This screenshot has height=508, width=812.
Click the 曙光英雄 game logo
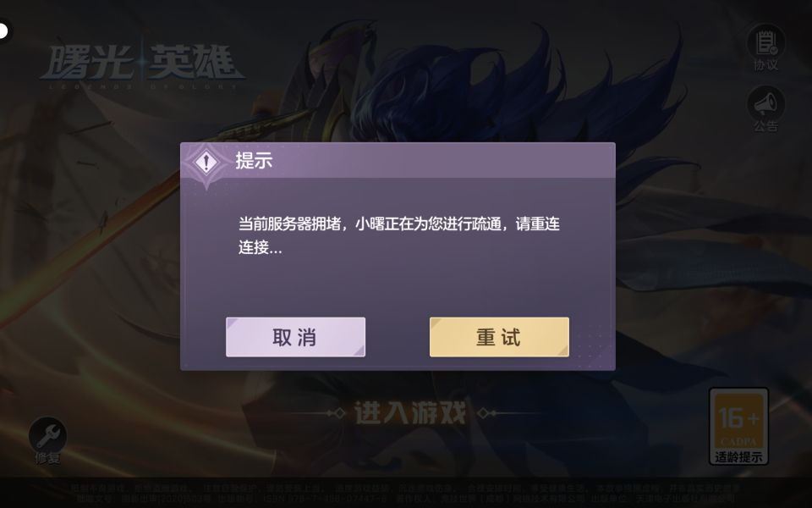(142, 63)
